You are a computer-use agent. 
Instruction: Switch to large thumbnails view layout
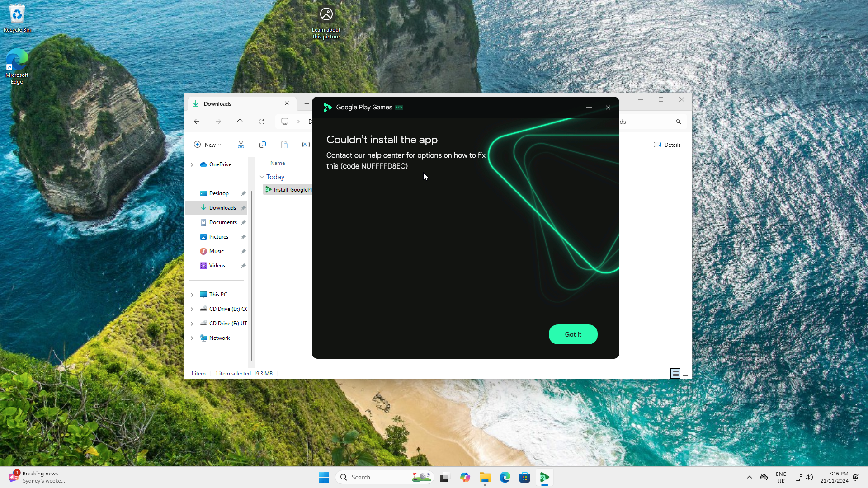pyautogui.click(x=685, y=373)
